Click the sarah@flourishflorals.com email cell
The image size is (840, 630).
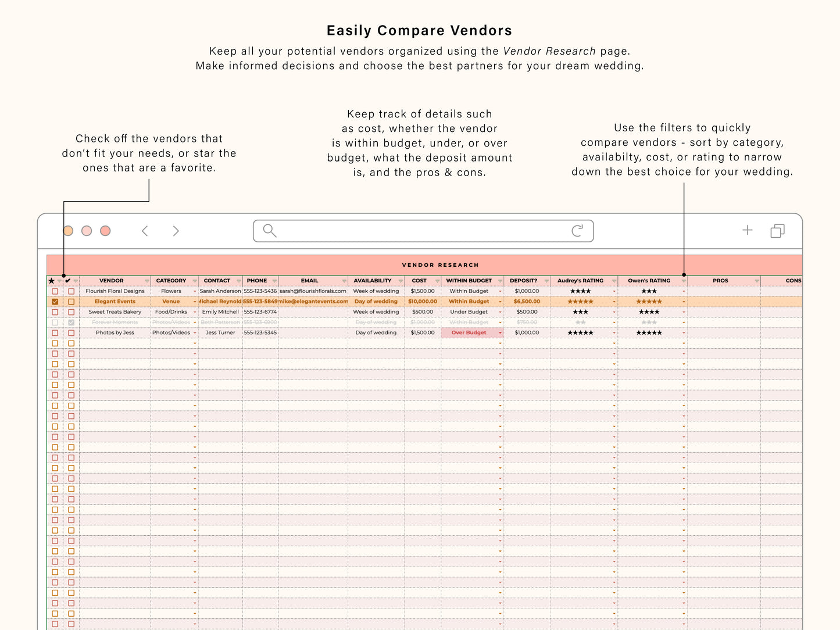313,291
